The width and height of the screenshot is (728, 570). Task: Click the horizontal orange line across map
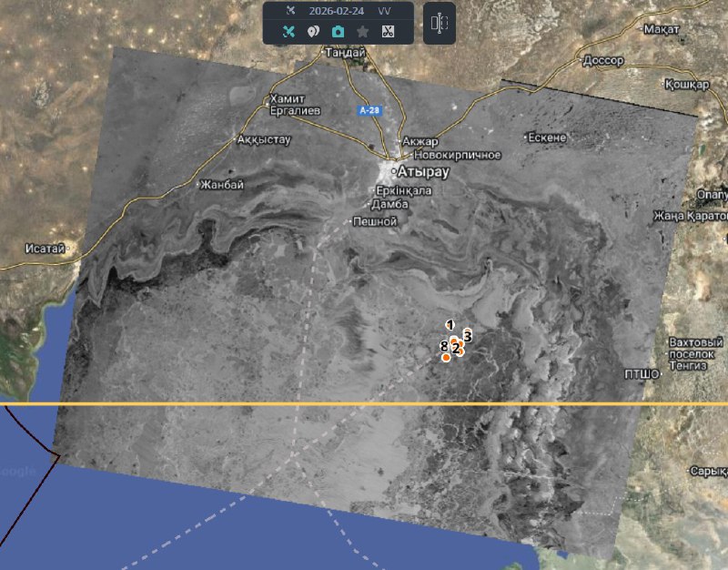[227, 403]
